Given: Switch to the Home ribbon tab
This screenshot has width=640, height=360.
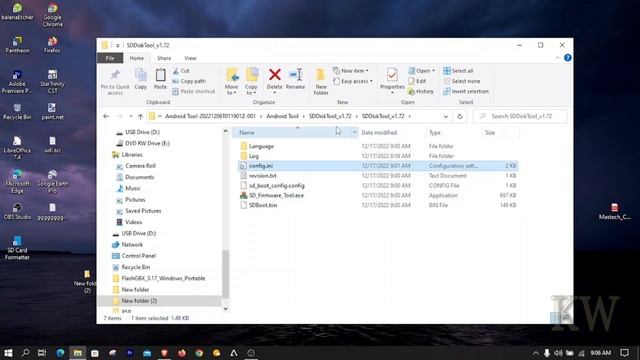Looking at the screenshot, I should click(x=137, y=58).
